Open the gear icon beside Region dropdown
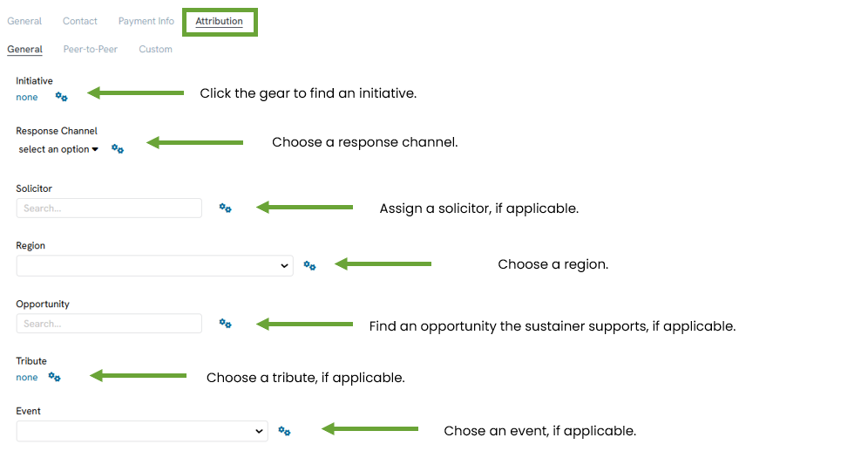The width and height of the screenshot is (868, 465). [x=309, y=265]
